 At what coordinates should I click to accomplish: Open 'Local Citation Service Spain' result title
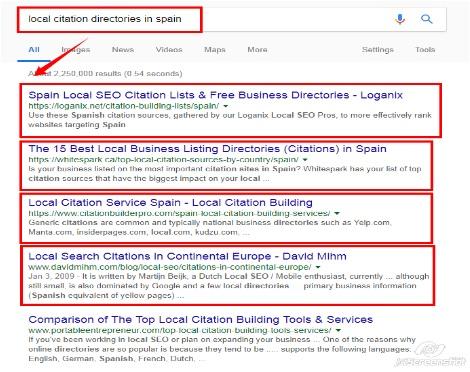coord(170,203)
